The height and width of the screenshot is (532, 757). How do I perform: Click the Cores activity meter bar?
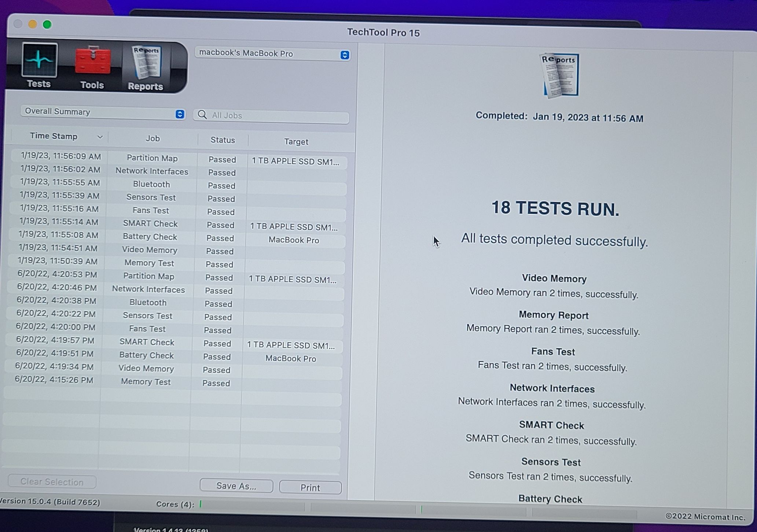(x=253, y=506)
